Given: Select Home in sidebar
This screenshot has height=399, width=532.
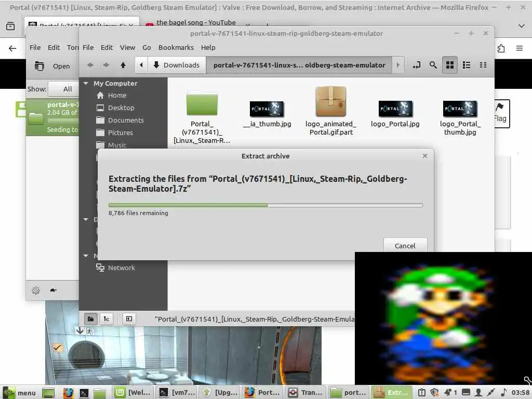Looking at the screenshot, I should pos(117,96).
